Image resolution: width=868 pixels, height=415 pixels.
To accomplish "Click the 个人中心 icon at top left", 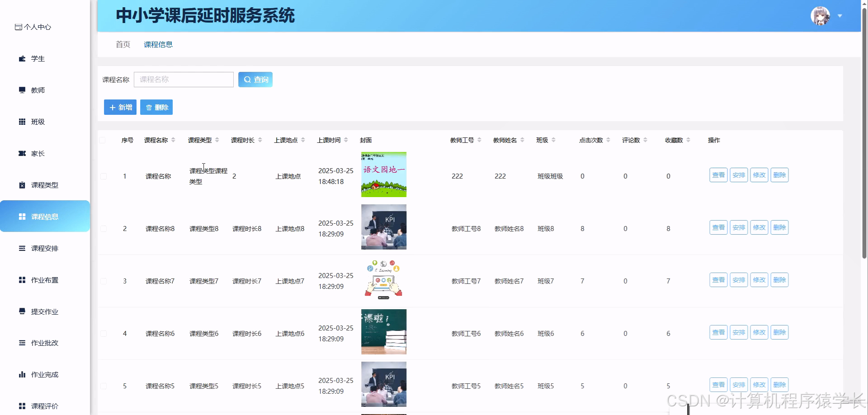I will 18,27.
